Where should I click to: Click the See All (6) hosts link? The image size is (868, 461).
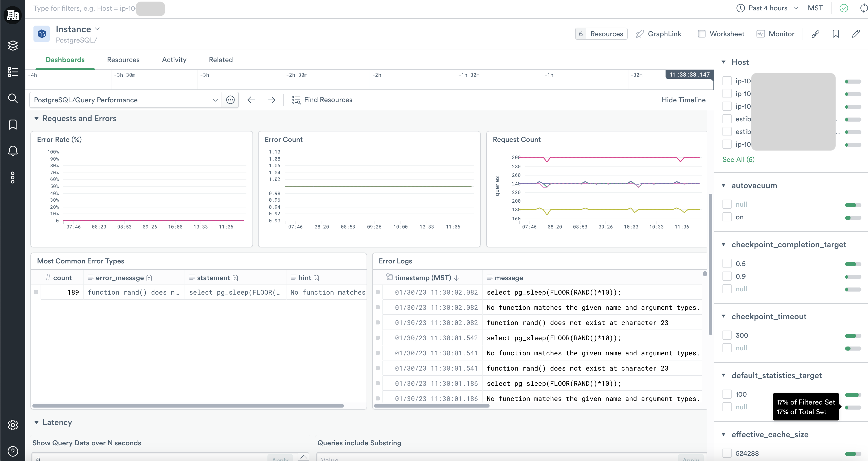pos(738,160)
